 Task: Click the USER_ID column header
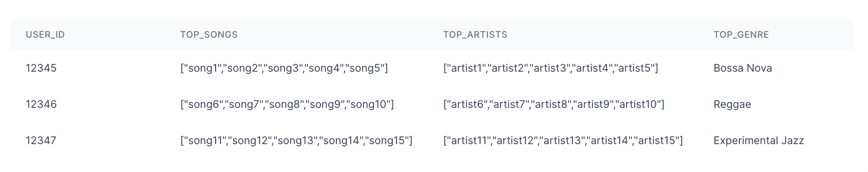point(45,35)
